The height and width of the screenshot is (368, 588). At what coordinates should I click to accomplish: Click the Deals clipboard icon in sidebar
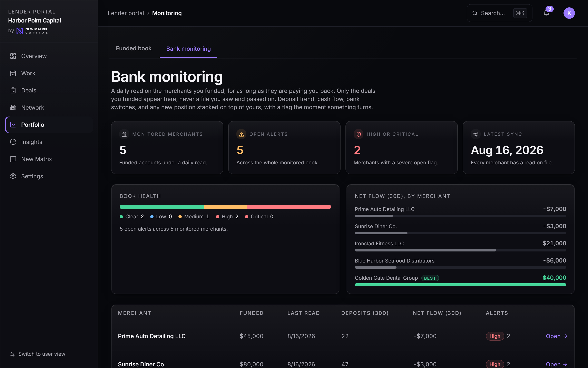pyautogui.click(x=13, y=91)
